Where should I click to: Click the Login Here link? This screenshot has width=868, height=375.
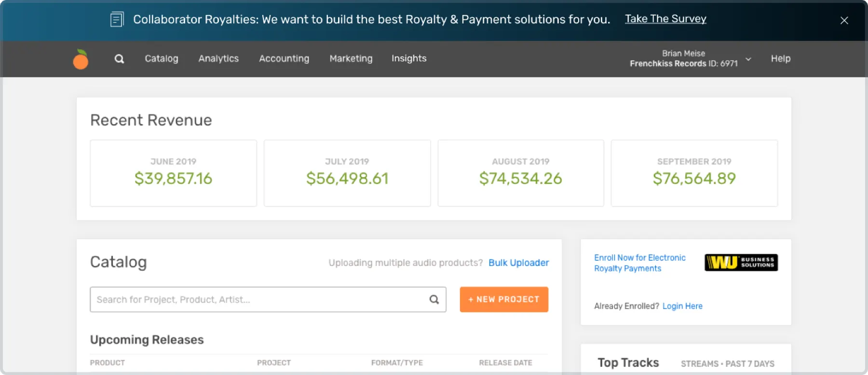[682, 306]
